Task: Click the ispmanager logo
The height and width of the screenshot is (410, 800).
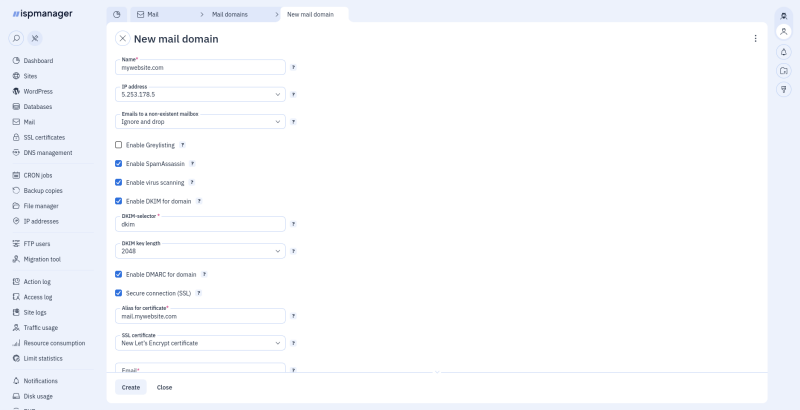Action: [42, 14]
